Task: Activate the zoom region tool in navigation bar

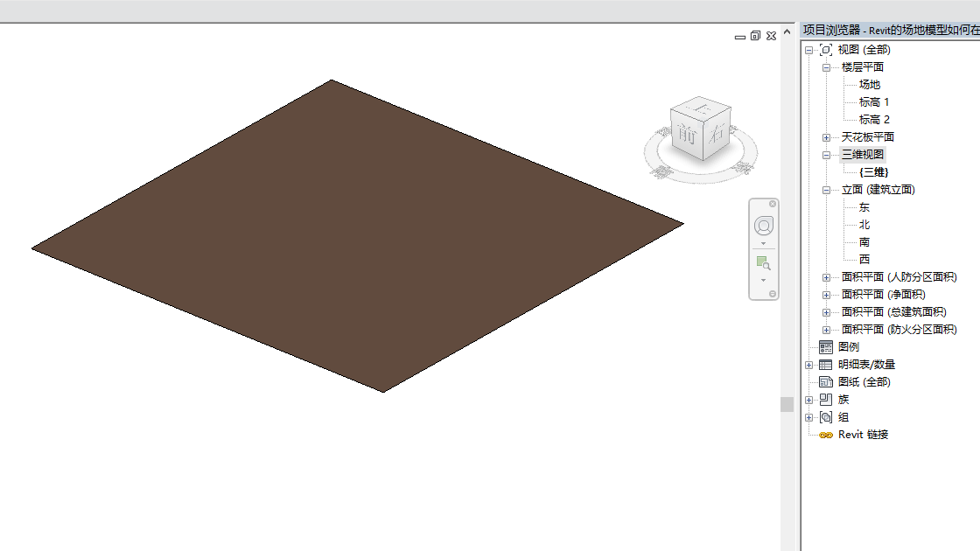Action: point(763,263)
